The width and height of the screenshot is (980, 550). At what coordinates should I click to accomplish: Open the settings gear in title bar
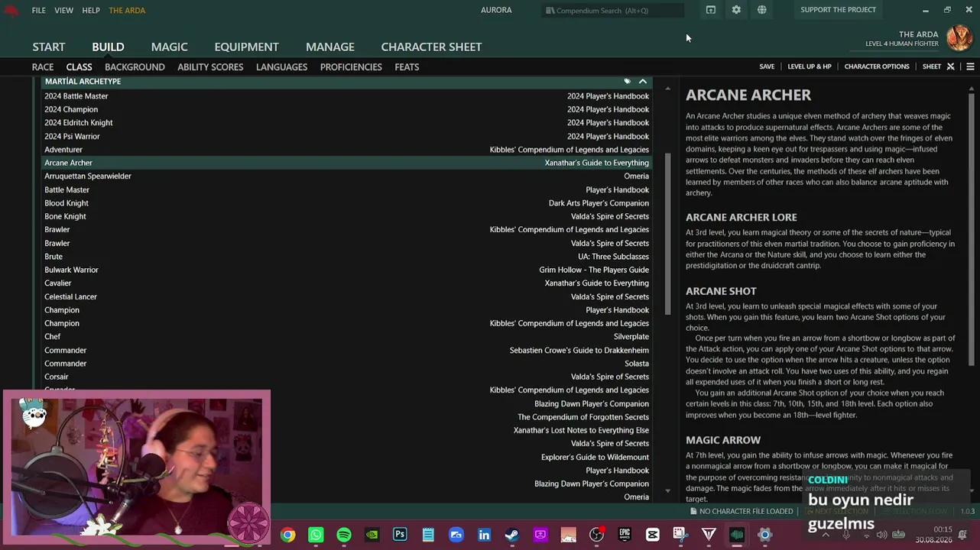736,10
